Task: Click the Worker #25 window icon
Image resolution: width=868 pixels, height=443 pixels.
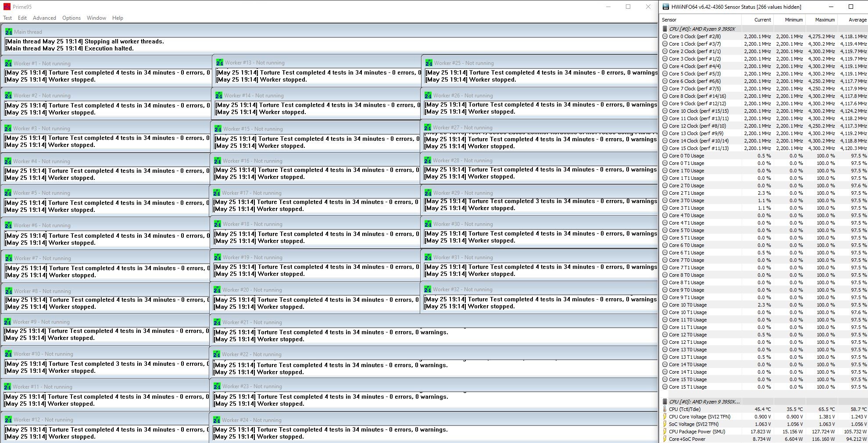Action: click(x=429, y=63)
